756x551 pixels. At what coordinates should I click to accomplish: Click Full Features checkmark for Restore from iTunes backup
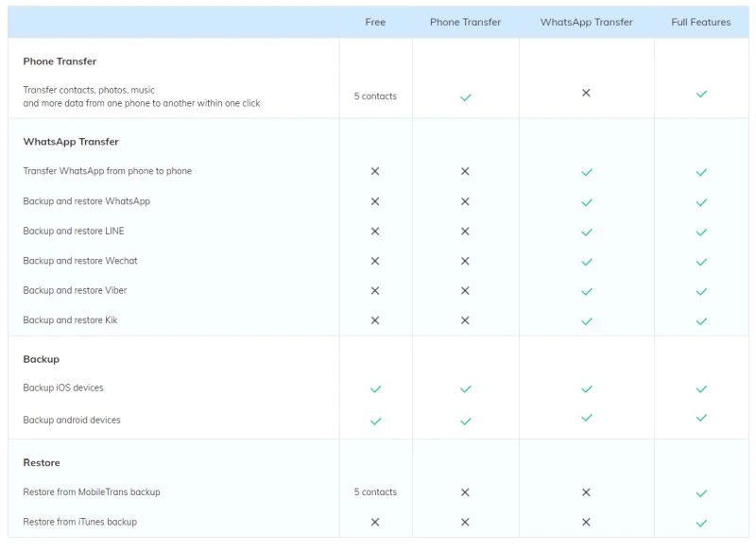[701, 523]
